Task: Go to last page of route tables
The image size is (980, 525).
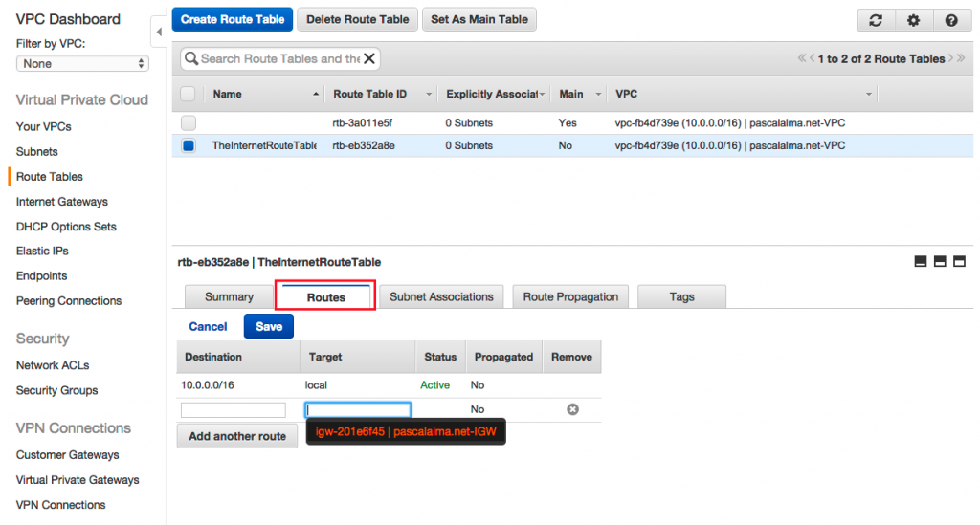Action: 961,58
